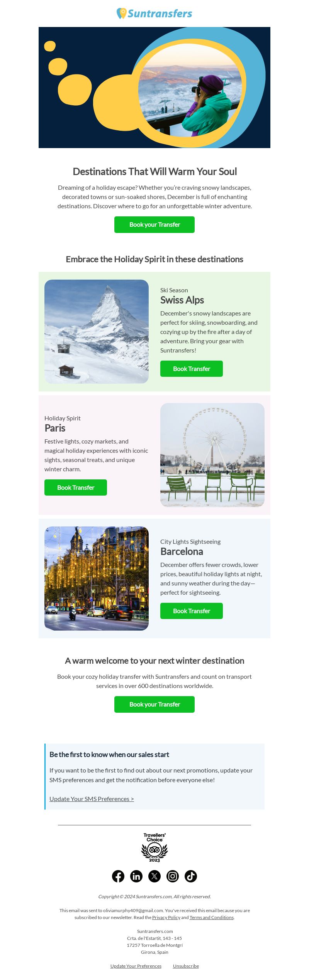
Task: Open the Swiss Alps Matterhorn photo
Action: click(97, 332)
